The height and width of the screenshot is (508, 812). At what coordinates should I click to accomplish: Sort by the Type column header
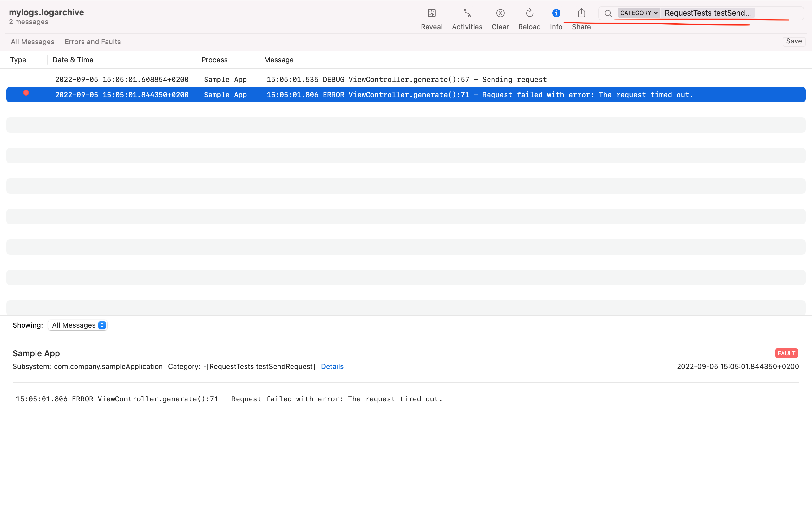[x=18, y=60]
